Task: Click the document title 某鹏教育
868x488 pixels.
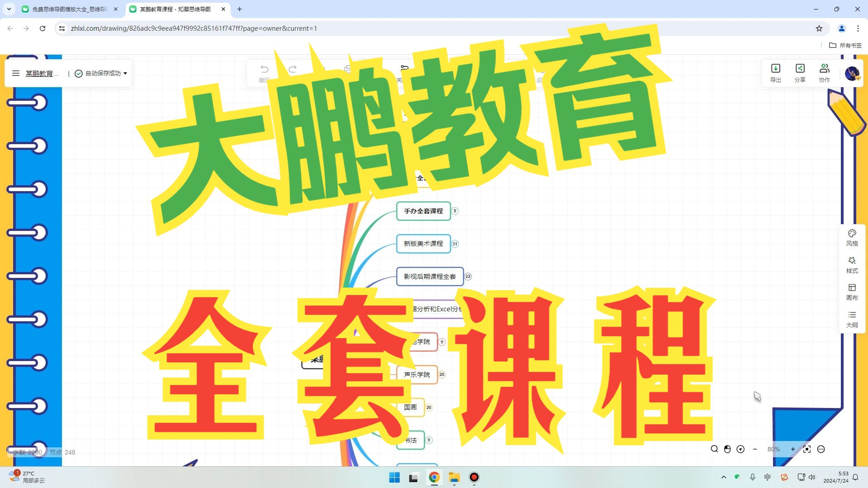Action: click(x=42, y=73)
